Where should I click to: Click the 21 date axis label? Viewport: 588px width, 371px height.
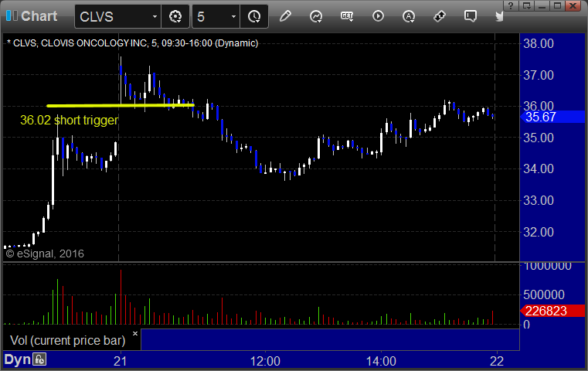point(120,361)
